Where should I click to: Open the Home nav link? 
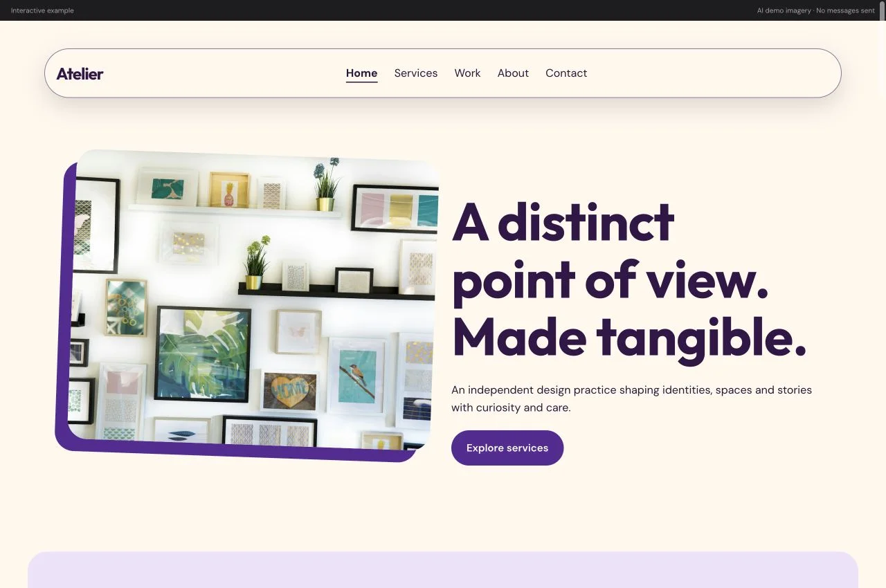361,73
